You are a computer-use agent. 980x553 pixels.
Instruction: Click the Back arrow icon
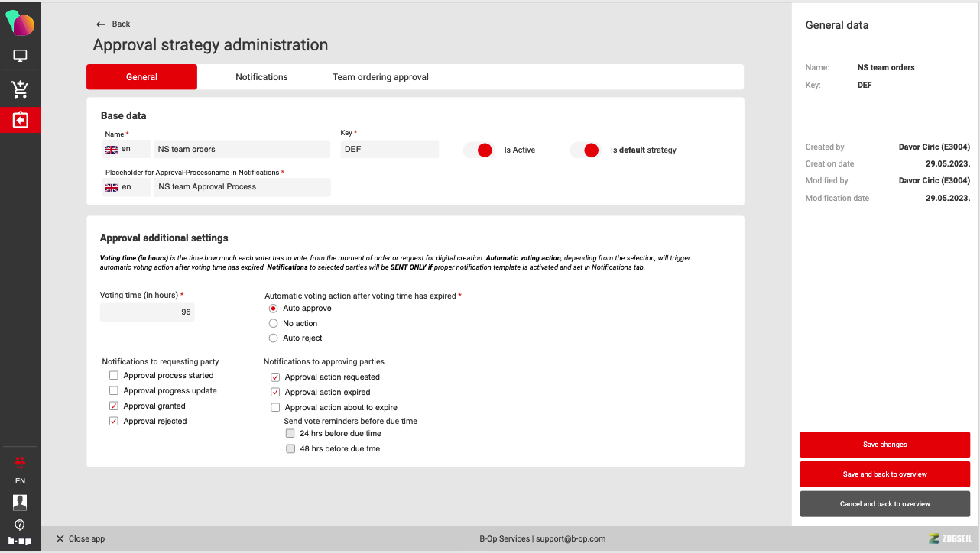pos(101,24)
